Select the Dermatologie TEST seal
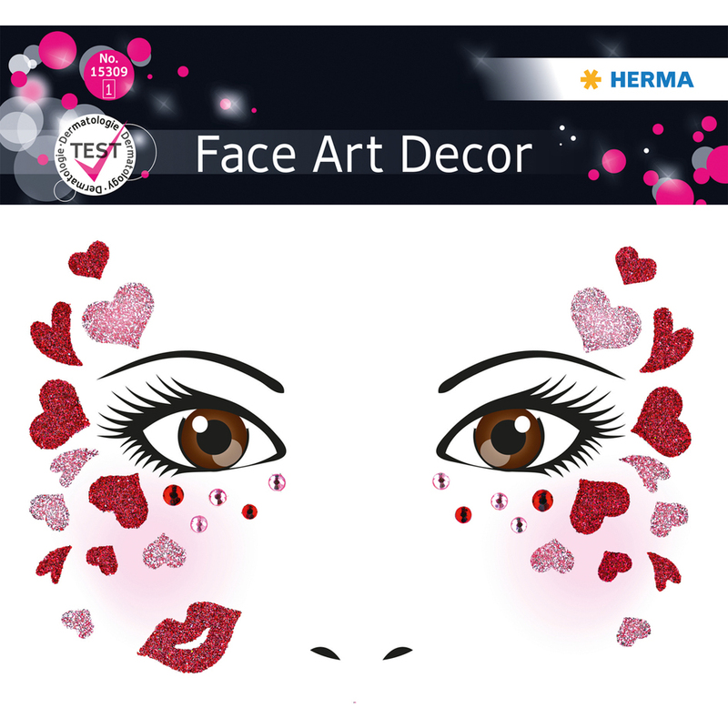This screenshot has width=728, height=728. (96, 155)
